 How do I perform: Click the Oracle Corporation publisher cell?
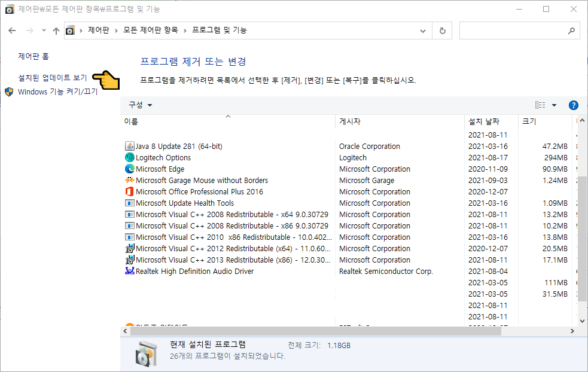(x=370, y=147)
